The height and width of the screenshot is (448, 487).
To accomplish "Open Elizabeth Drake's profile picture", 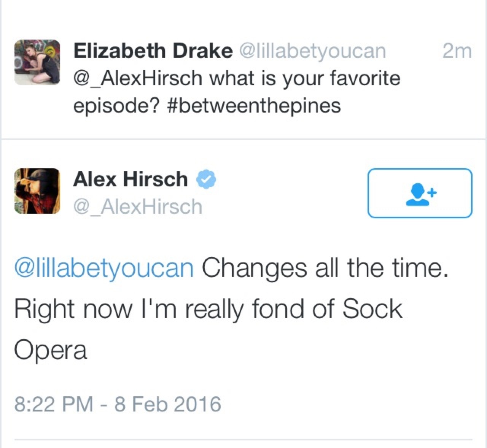I will 37,62.
